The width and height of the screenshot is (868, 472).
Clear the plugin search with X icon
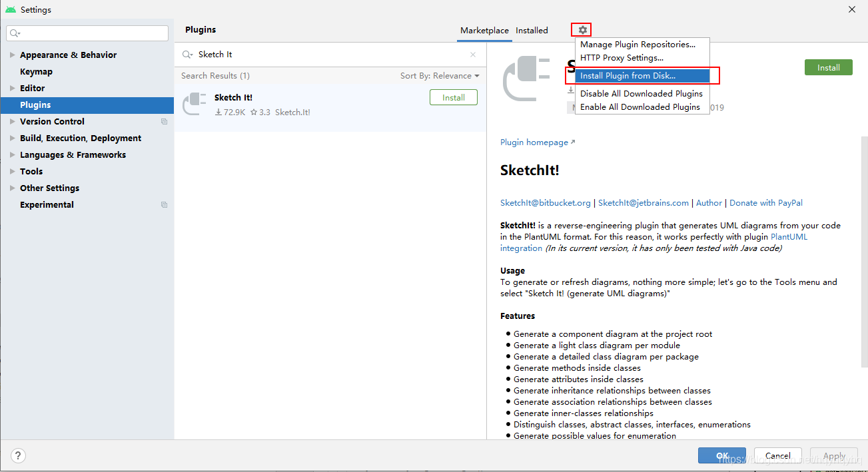[473, 55]
